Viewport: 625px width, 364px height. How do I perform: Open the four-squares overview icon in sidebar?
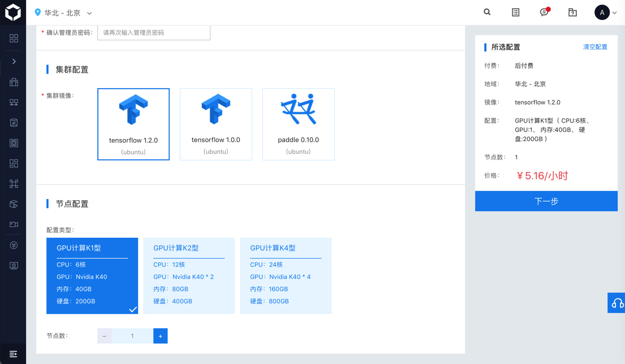(x=14, y=39)
